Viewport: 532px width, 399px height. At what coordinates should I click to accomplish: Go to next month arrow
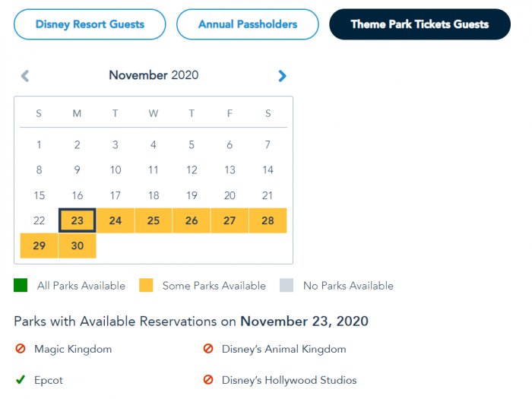pyautogui.click(x=282, y=76)
